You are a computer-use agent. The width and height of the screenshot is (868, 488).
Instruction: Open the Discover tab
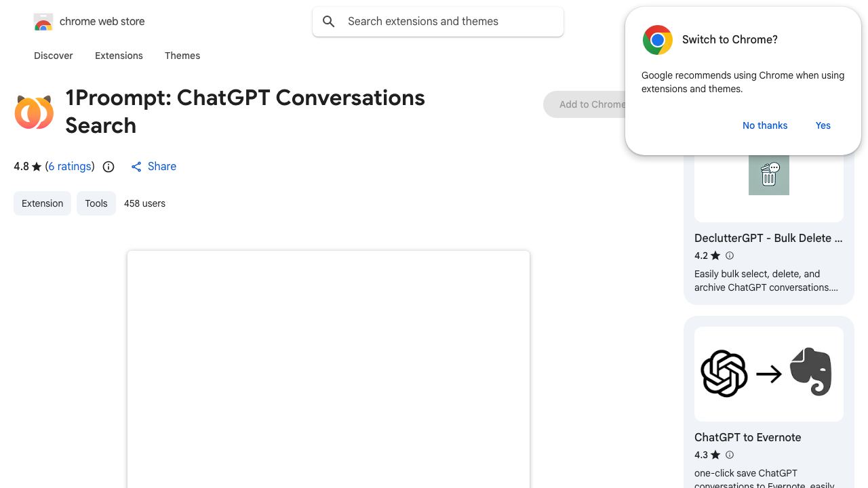(54, 56)
